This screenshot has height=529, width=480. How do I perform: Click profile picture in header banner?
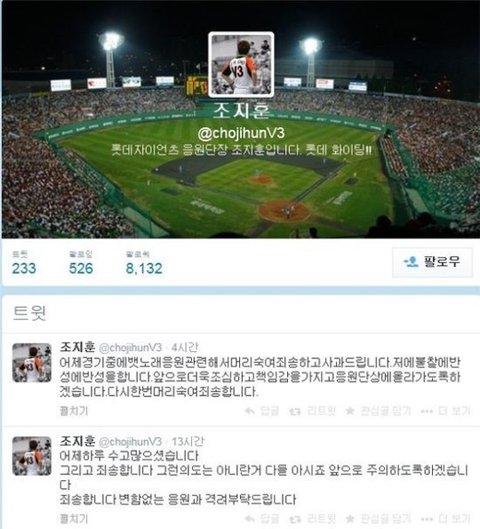[x=241, y=64]
